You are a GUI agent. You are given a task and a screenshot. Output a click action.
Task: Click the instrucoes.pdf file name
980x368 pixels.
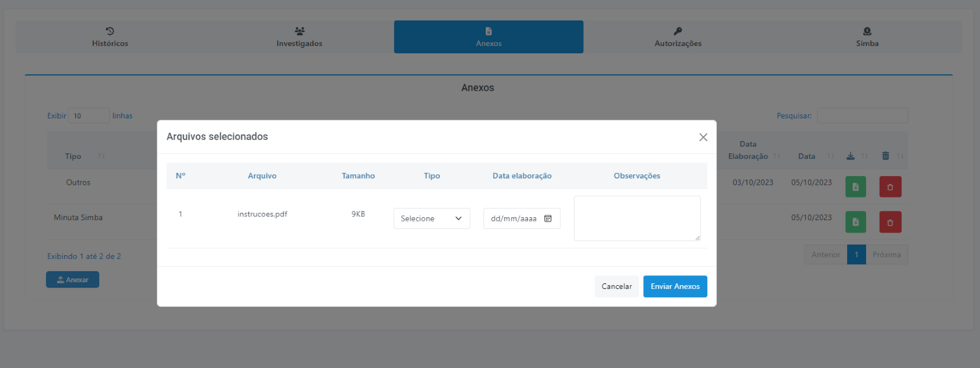(262, 214)
